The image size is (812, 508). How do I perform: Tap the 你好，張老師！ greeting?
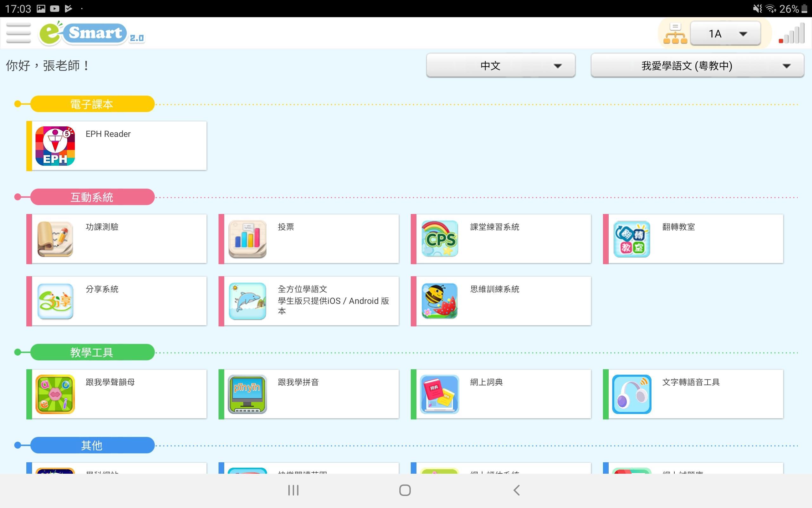tap(48, 65)
